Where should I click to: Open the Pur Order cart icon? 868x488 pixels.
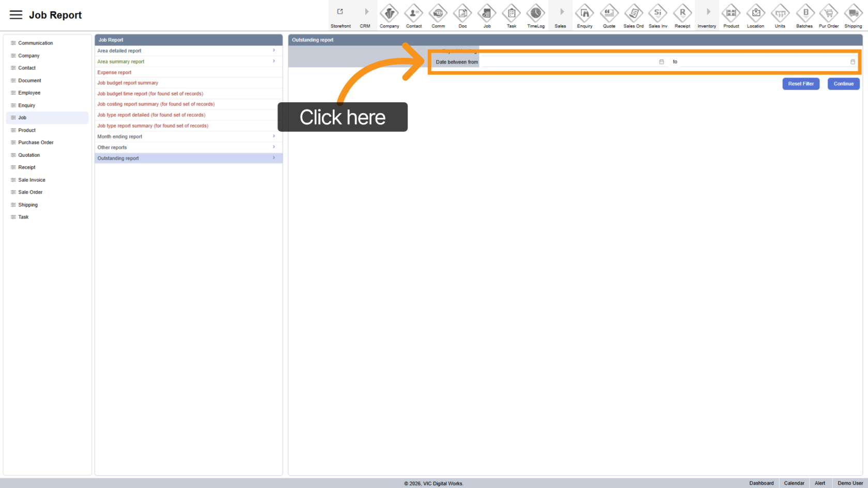click(829, 13)
